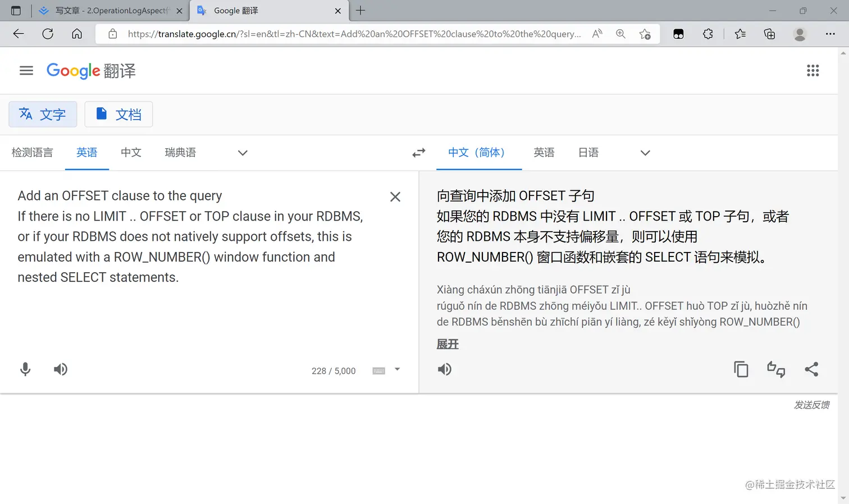Open browser extensions puzzle icon
The image size is (849, 504).
[x=708, y=34]
